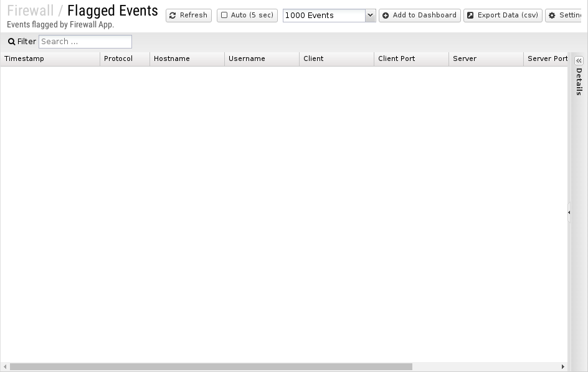Open the 1000 Events dropdown arrow

coord(370,16)
